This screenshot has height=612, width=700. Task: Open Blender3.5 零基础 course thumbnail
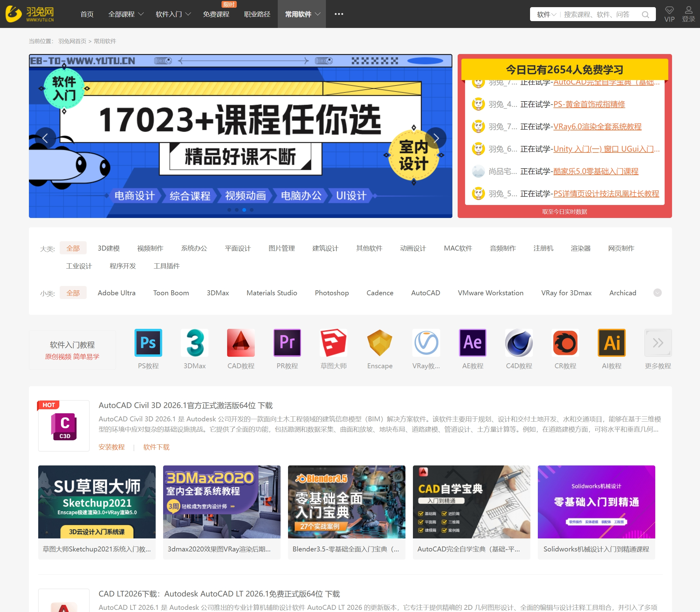tap(346, 502)
